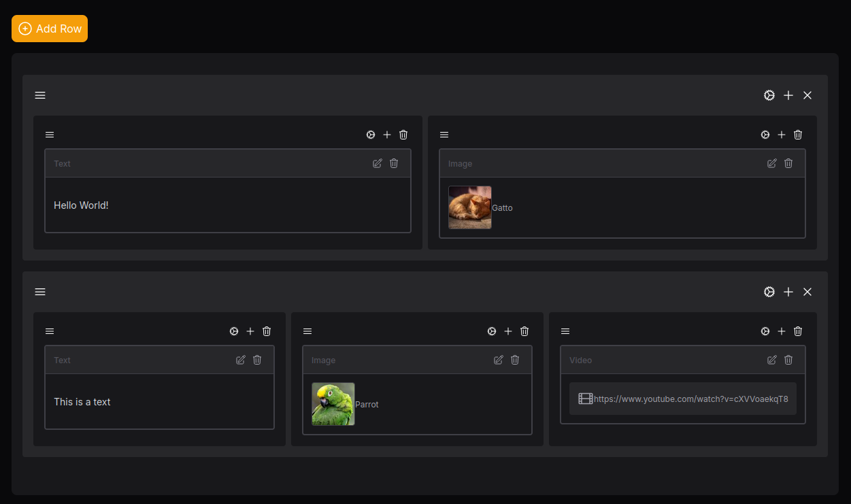Open column settings above the Video block

(765, 331)
